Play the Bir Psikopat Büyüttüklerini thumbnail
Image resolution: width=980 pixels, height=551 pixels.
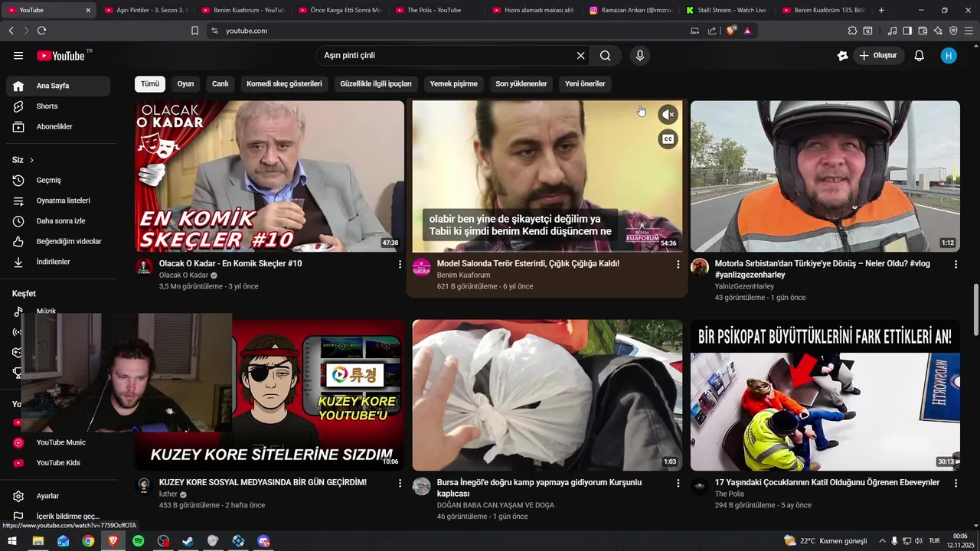point(825,395)
